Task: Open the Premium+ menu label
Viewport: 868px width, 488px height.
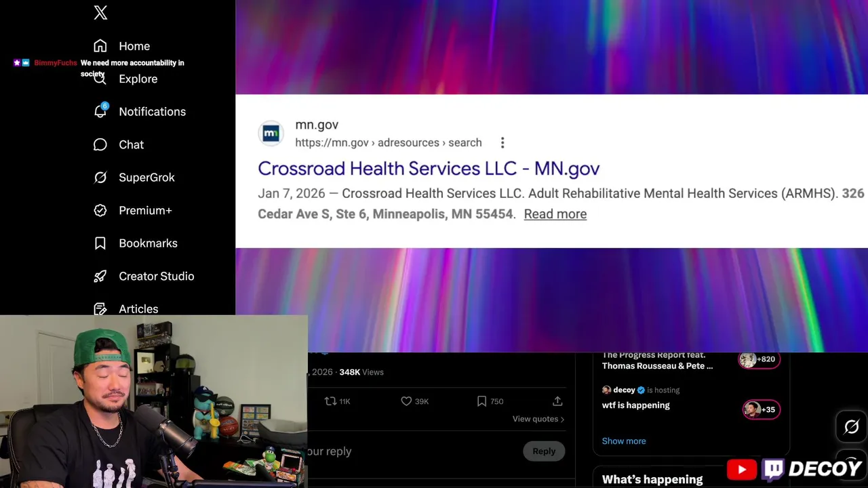Action: [x=145, y=210]
